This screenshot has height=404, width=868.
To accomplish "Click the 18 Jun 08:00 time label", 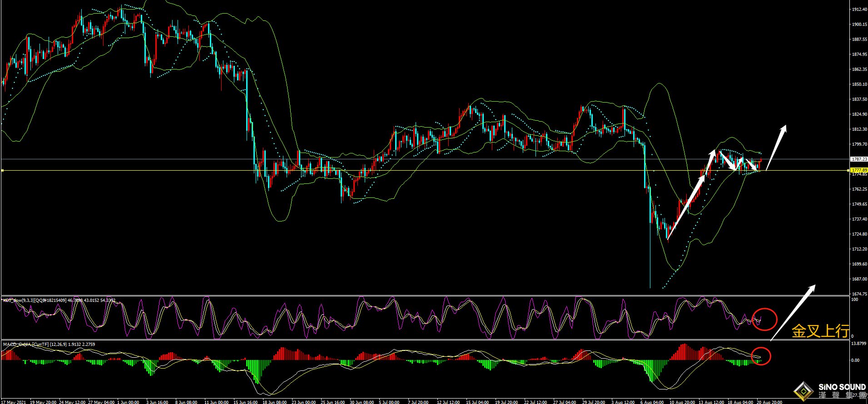I will 274,402.
